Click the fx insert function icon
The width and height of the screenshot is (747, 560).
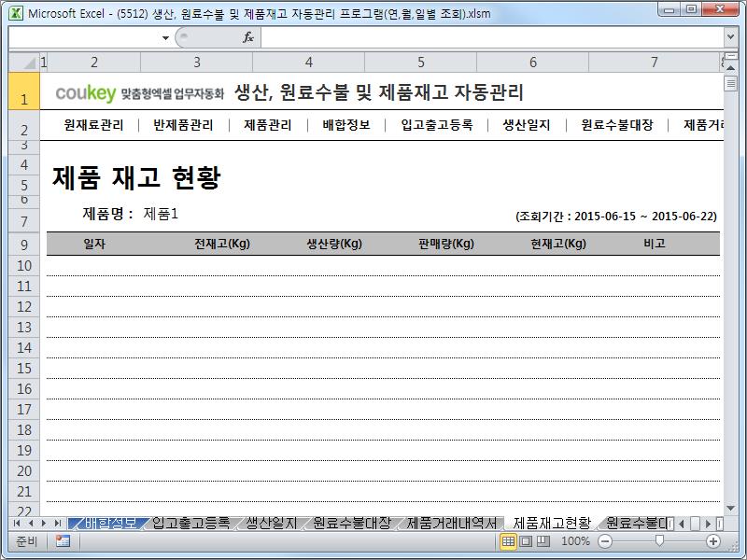[248, 37]
